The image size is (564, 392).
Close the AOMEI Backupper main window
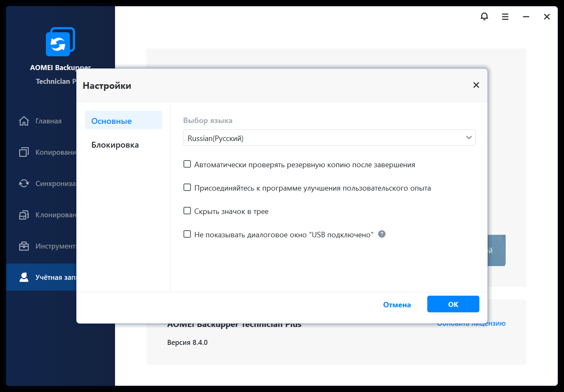[x=547, y=17]
